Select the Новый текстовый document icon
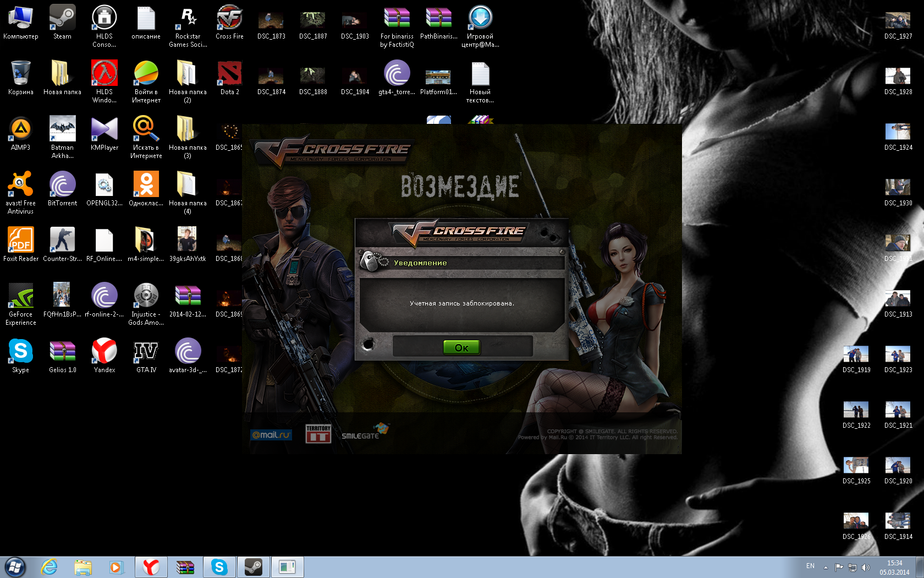 (480, 82)
